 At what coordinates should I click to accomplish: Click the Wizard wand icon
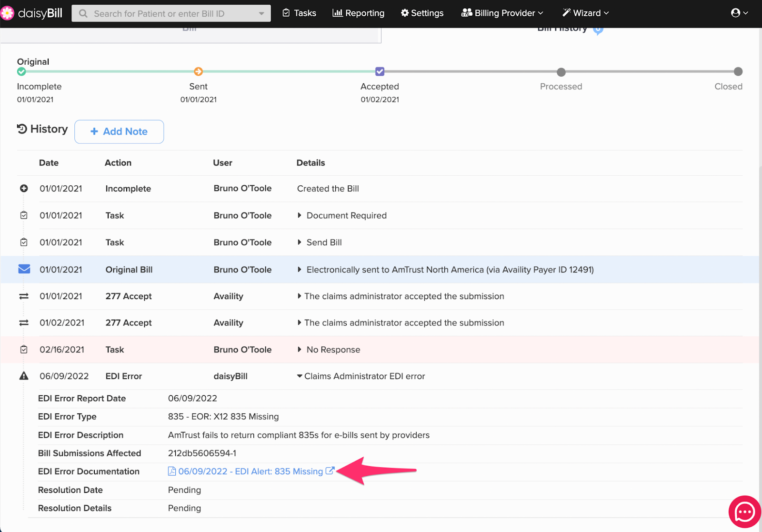566,13
